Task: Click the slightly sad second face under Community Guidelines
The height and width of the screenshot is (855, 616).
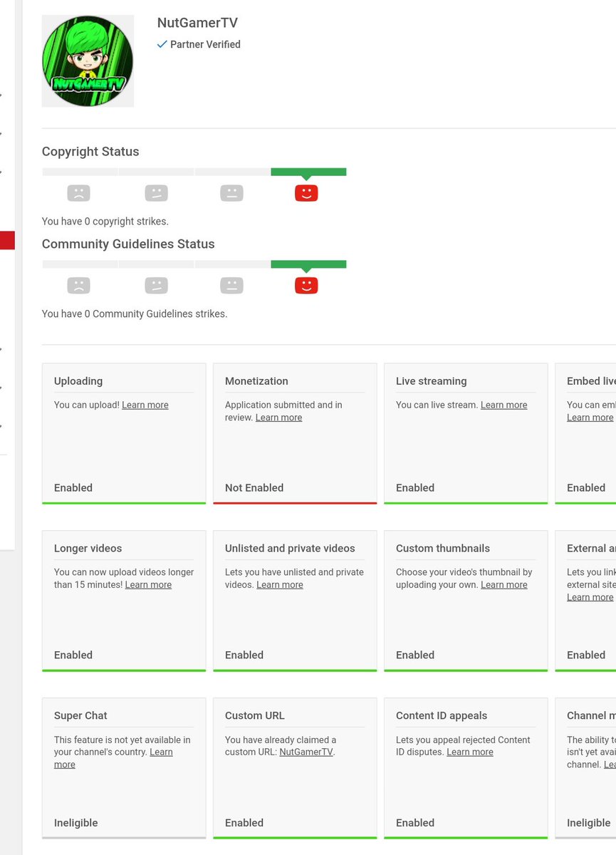Action: [x=156, y=286]
